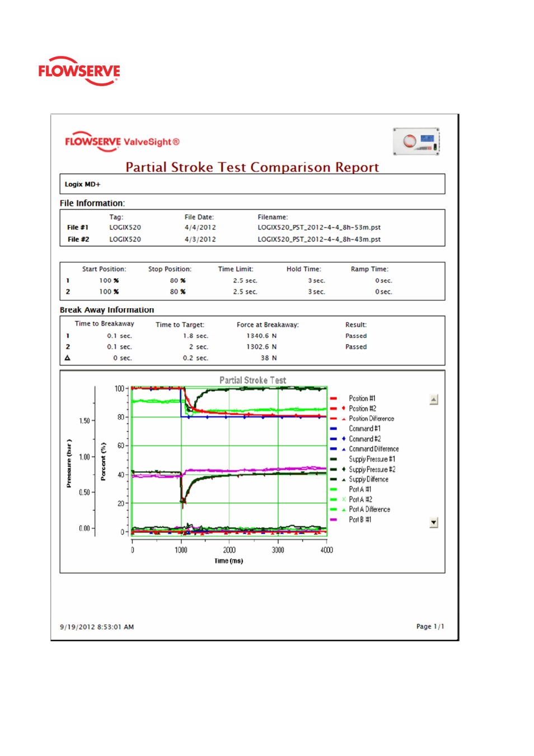Click the file date 4/3/2012

click(x=200, y=239)
